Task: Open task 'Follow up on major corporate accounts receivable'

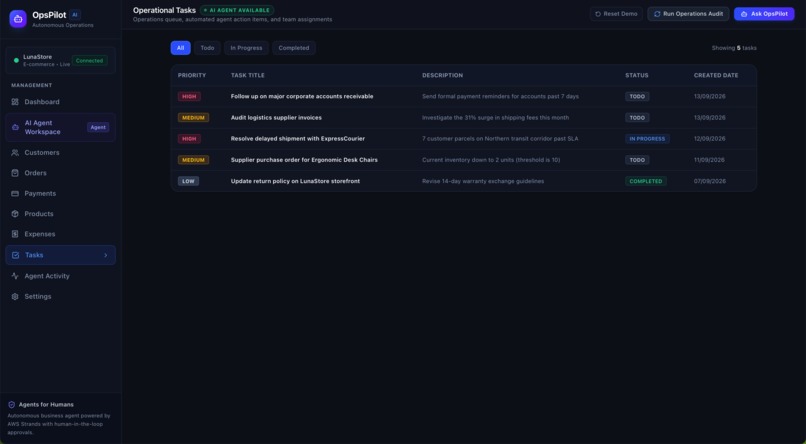Action: tap(302, 97)
